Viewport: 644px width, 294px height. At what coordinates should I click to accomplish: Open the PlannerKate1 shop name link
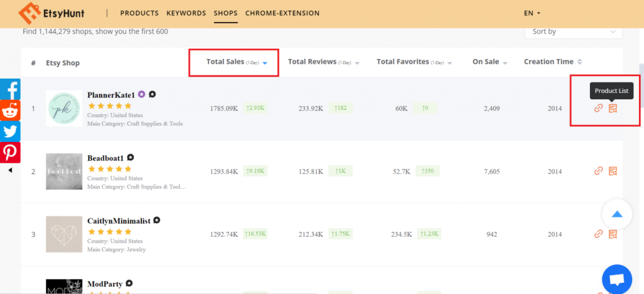[111, 95]
